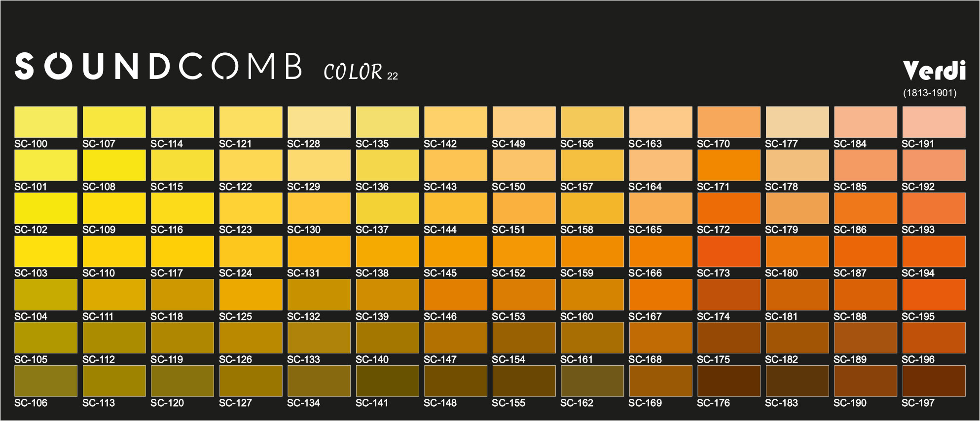Click the SC-180 label text

782,273
